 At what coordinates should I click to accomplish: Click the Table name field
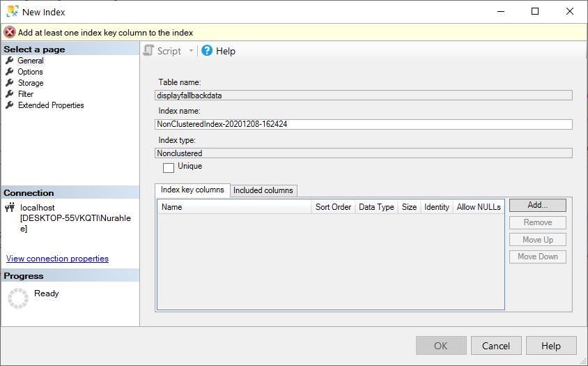click(364, 96)
